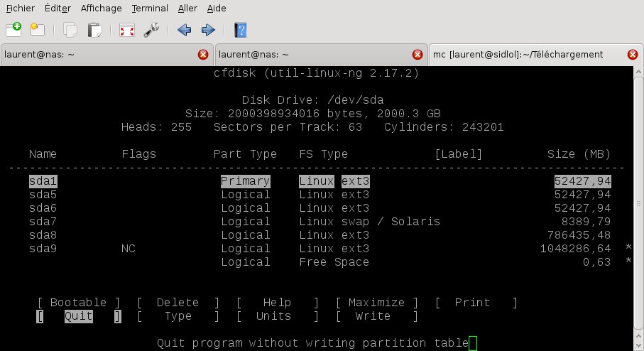This screenshot has height=351, width=644.
Task: Go to next tab with right arrow
Action: tap(208, 30)
